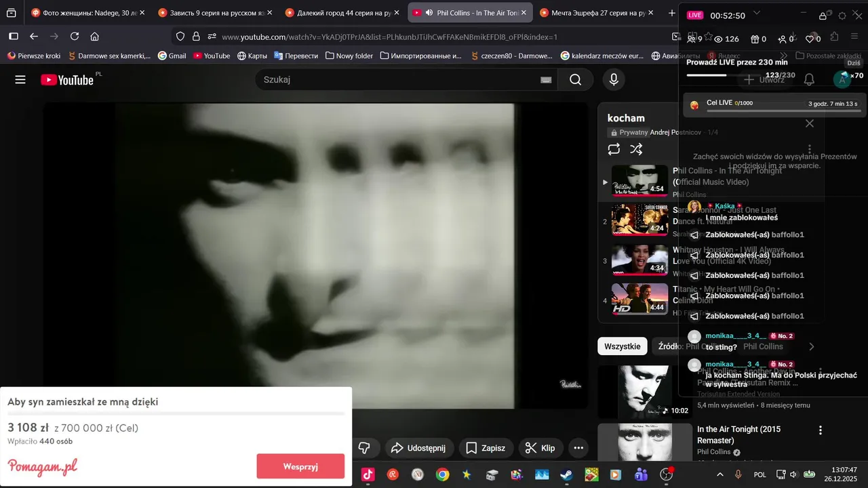Open a new browser tab with plus
868x488 pixels.
[x=672, y=13]
